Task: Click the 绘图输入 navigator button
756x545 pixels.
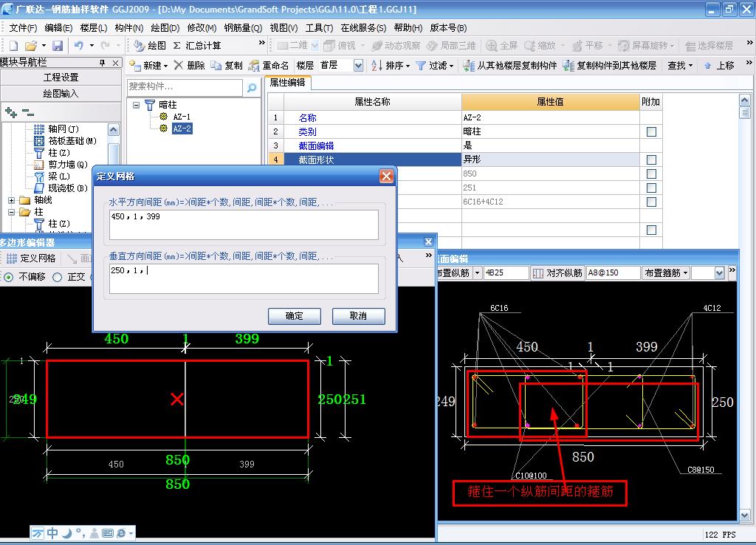Action: (61, 94)
